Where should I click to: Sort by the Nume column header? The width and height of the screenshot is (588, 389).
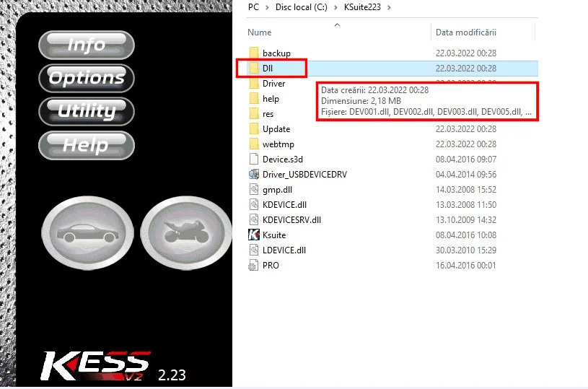pyautogui.click(x=260, y=32)
